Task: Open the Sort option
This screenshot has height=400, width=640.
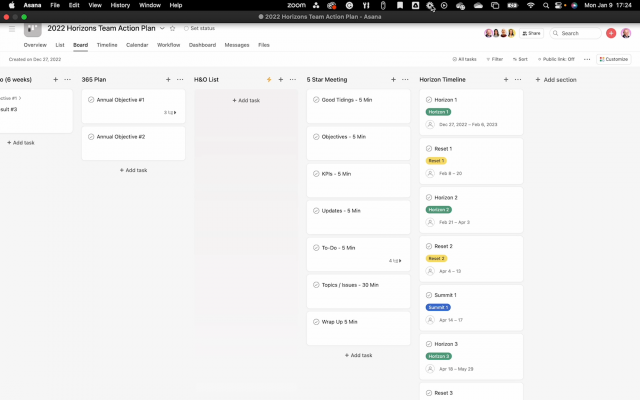Action: click(x=520, y=59)
